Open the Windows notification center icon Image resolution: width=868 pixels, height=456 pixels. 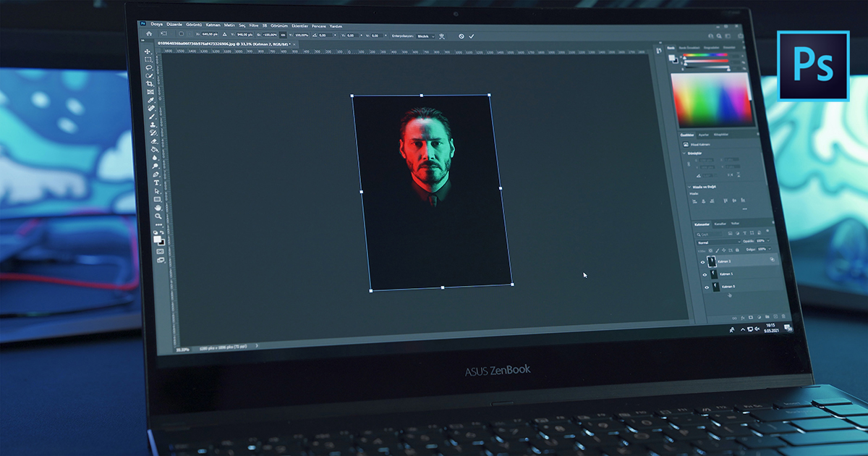tap(787, 328)
